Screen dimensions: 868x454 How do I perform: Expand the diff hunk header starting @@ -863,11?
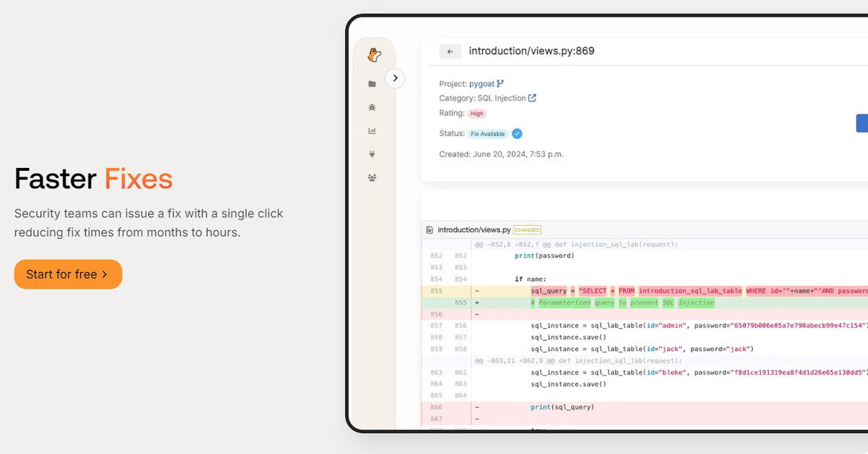(x=578, y=361)
